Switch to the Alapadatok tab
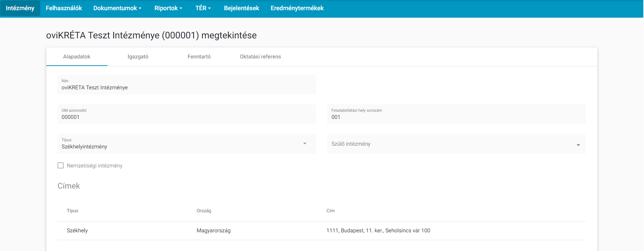644x251 pixels. (77, 57)
